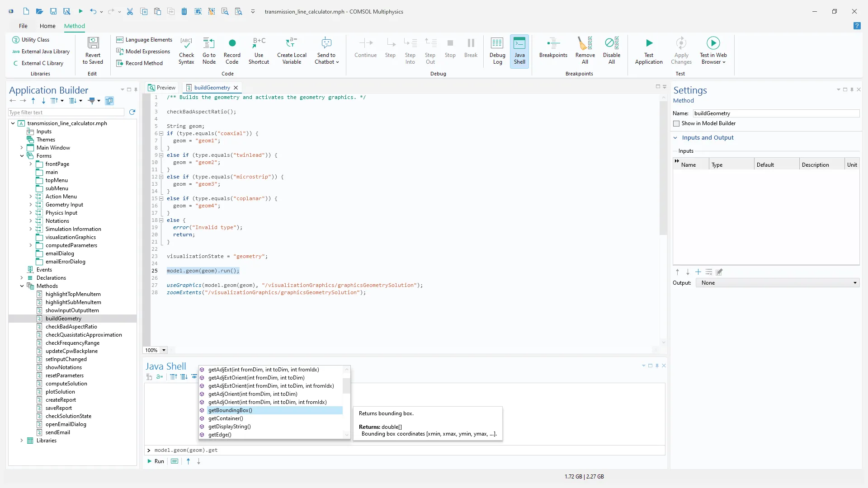Select getContainer() from the autocomplete list
The width and height of the screenshot is (868, 488).
pyautogui.click(x=226, y=418)
